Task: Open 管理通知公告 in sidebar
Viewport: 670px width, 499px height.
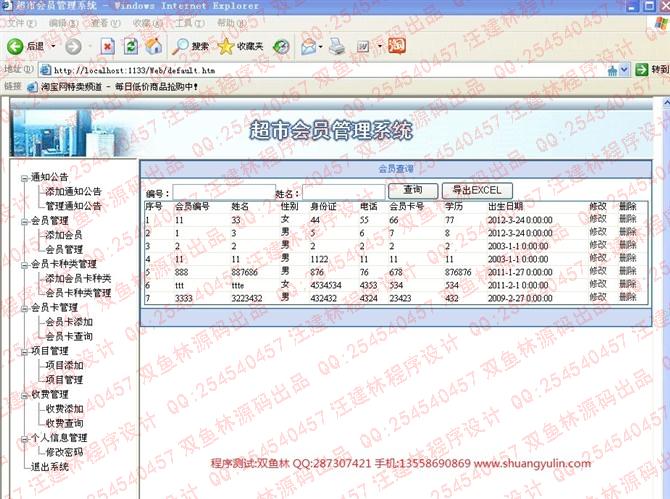Action: coord(73,206)
